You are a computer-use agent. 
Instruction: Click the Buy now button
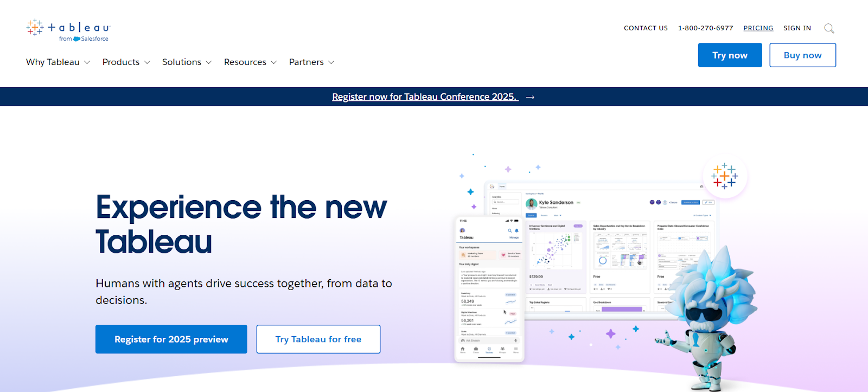pyautogui.click(x=802, y=55)
